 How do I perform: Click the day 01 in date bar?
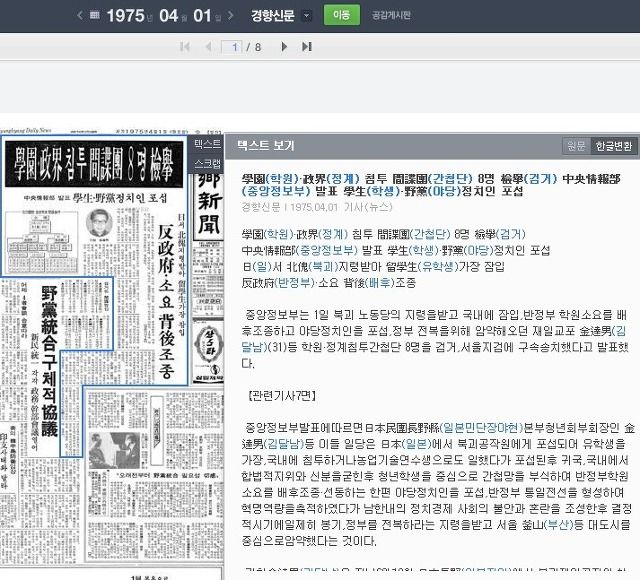[202, 16]
